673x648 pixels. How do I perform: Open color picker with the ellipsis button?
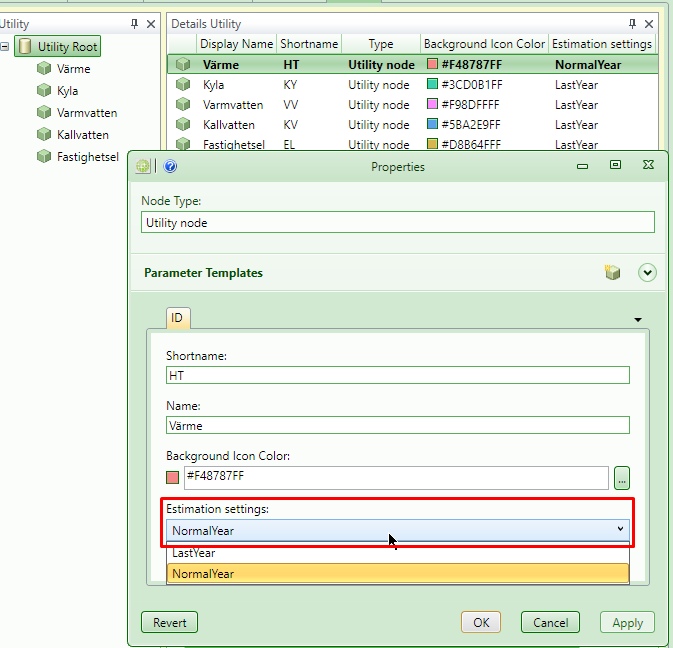coord(622,478)
